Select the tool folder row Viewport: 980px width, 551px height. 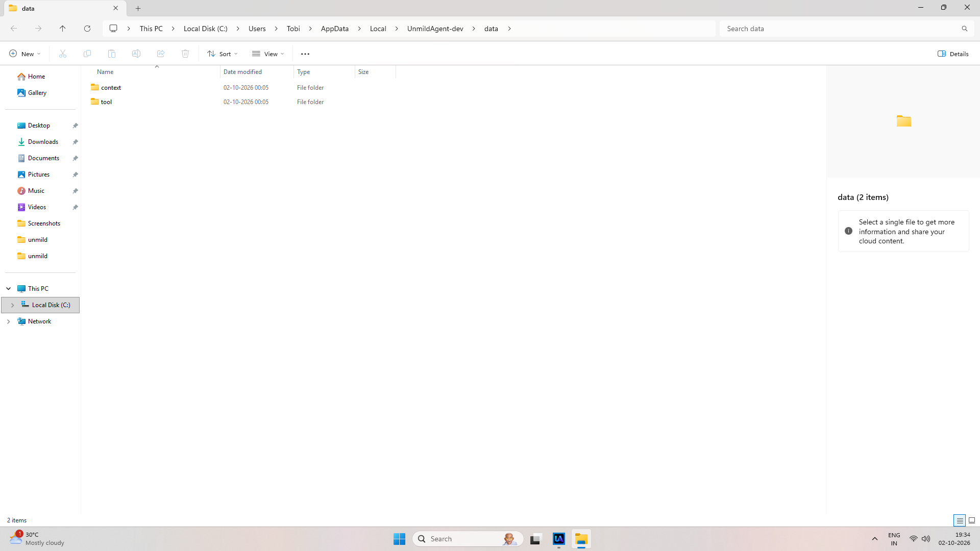243,102
